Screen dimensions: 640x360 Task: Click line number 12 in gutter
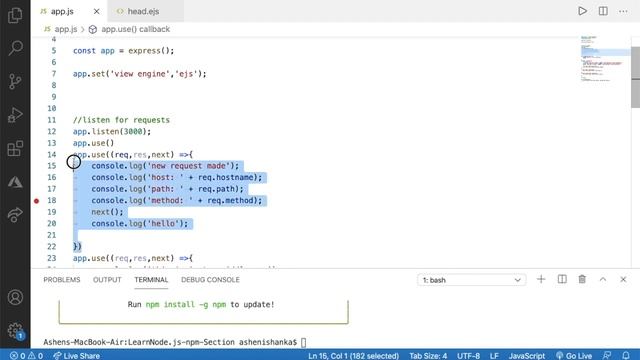[51, 131]
